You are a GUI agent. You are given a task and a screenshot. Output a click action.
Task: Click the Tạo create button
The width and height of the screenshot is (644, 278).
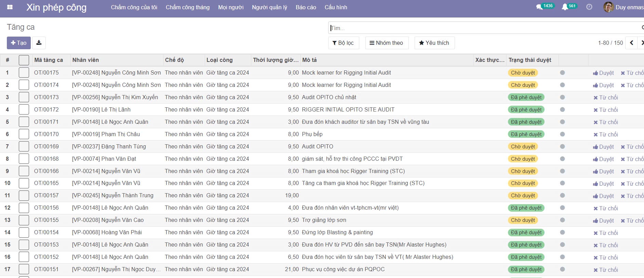[x=19, y=43]
